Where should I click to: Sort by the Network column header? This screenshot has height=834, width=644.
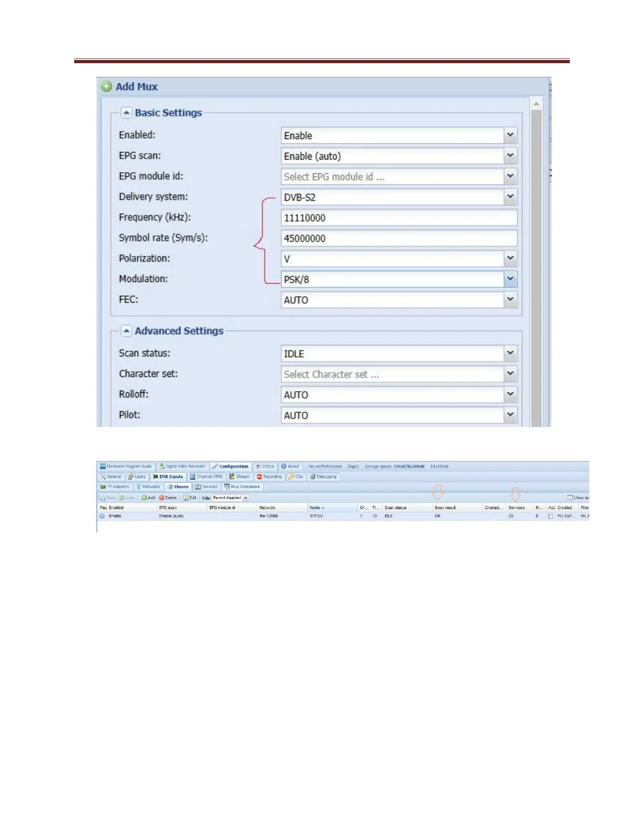283,508
